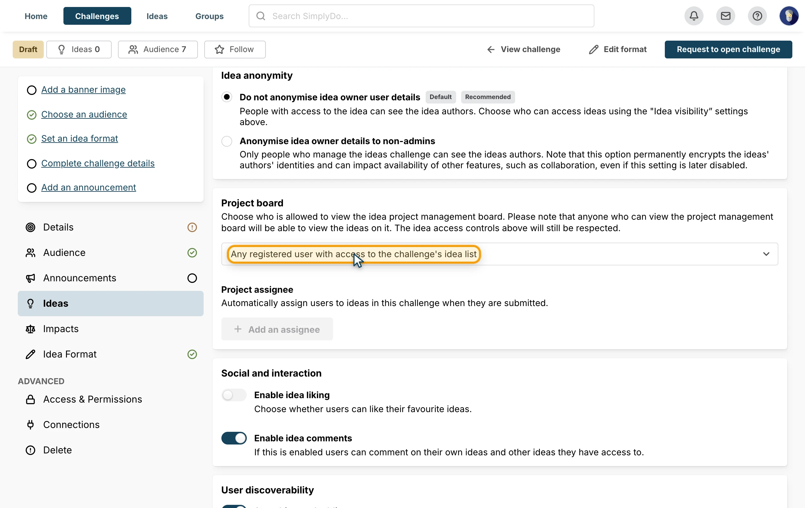The width and height of the screenshot is (812, 508).
Task: Open the messages envelope icon
Action: pos(725,16)
